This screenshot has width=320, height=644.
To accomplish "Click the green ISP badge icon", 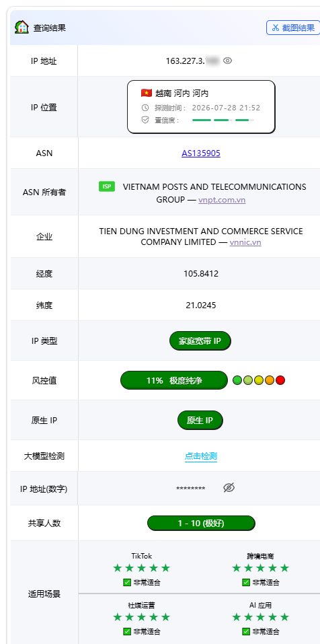I will (x=107, y=186).
